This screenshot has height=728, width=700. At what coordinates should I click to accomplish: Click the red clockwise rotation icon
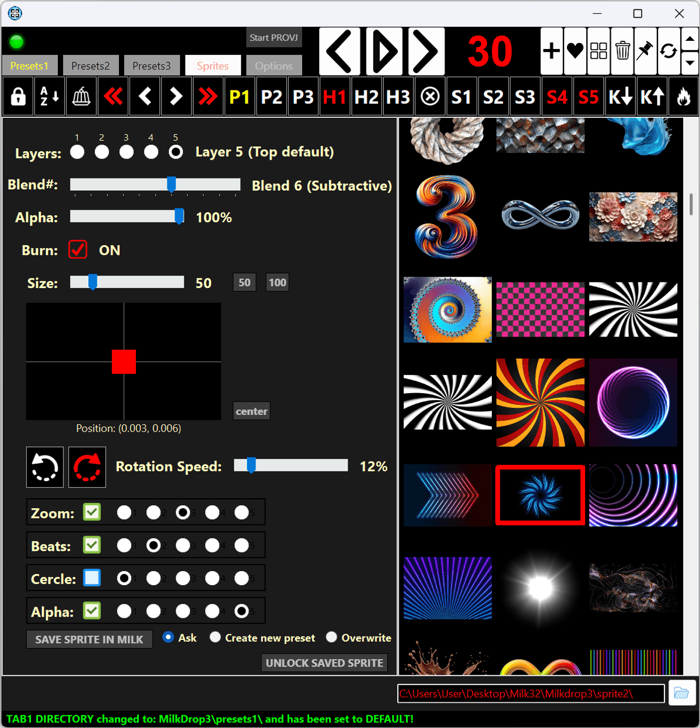click(87, 467)
